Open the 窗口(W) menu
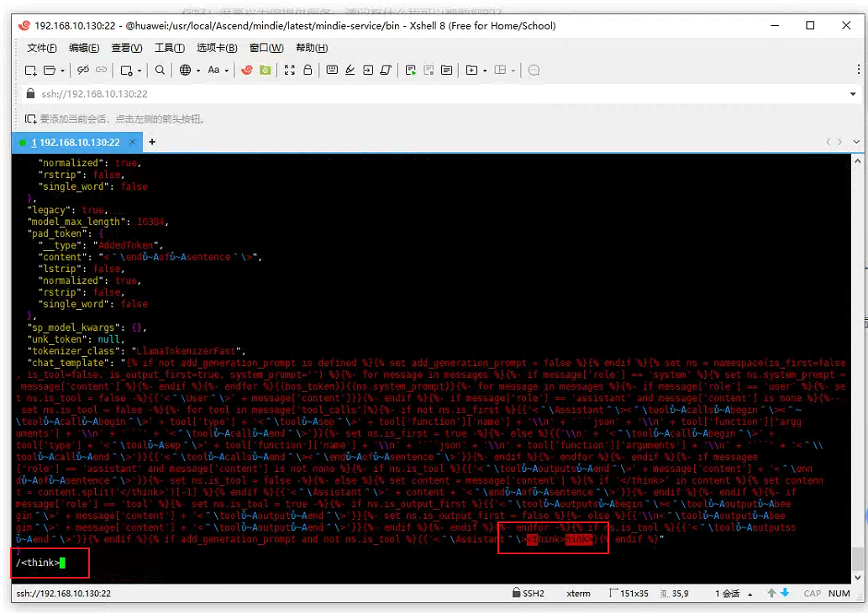Screen dimensions: 868x613 266,48
